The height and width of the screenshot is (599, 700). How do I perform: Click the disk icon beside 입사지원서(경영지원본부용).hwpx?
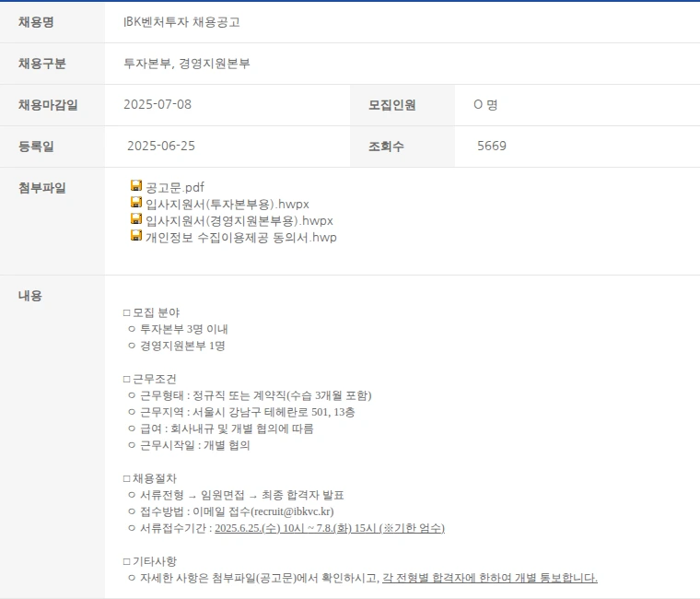(x=136, y=218)
